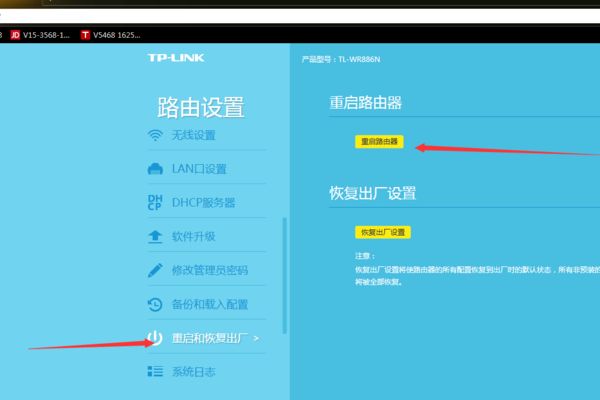Click the software upgrade arrow icon
600x400 pixels.
(155, 237)
